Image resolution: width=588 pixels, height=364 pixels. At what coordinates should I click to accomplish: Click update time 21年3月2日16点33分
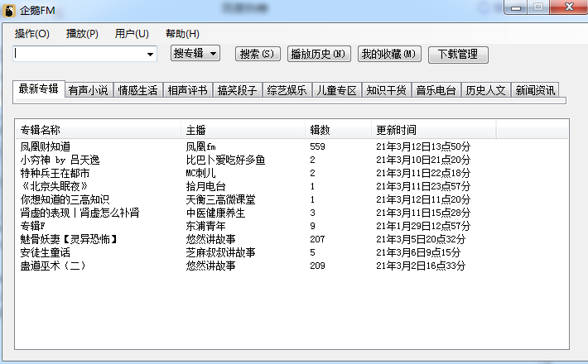[x=421, y=266]
